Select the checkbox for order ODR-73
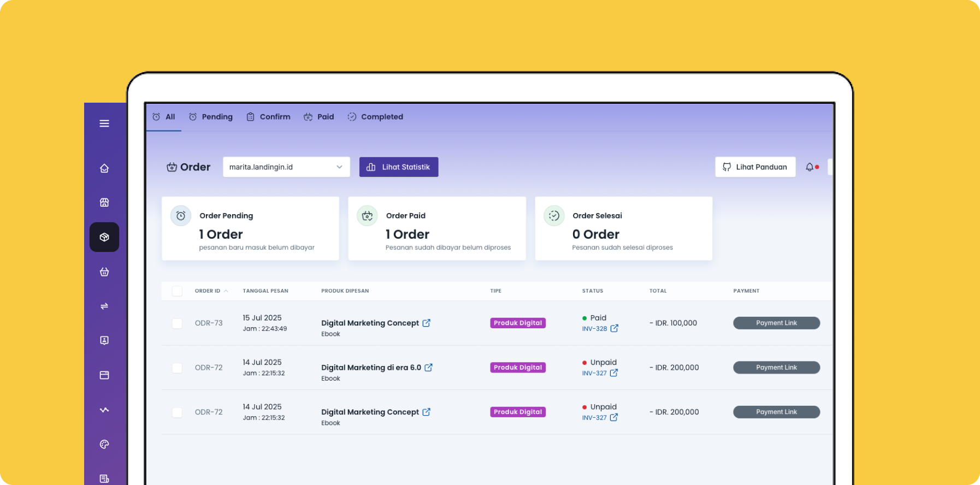 (177, 323)
